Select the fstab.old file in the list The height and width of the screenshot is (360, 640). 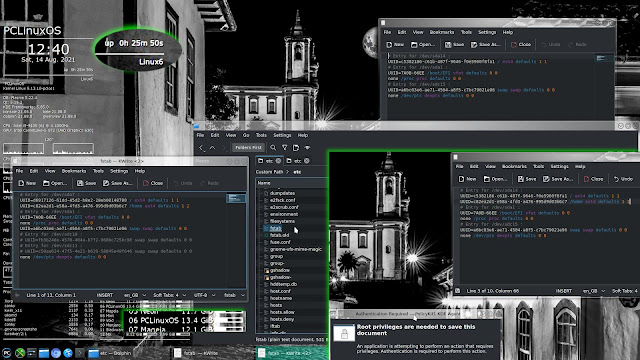(x=279, y=235)
